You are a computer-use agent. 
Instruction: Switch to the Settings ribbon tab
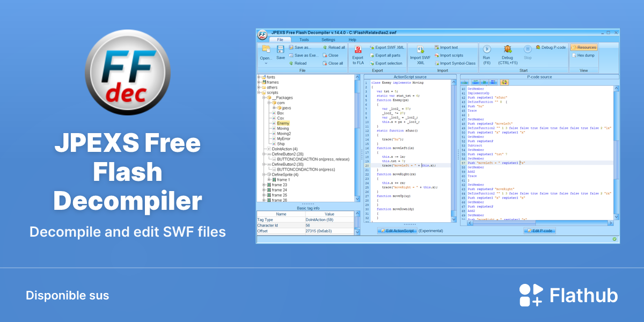328,40
